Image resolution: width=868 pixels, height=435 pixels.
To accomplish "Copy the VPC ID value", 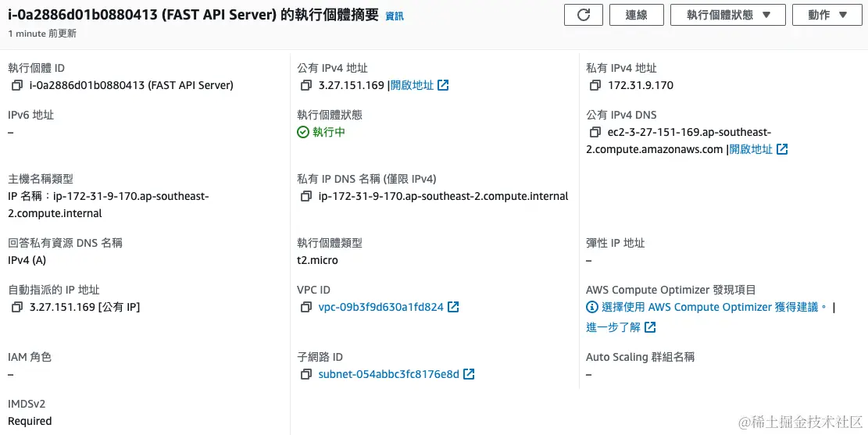I will click(x=306, y=307).
